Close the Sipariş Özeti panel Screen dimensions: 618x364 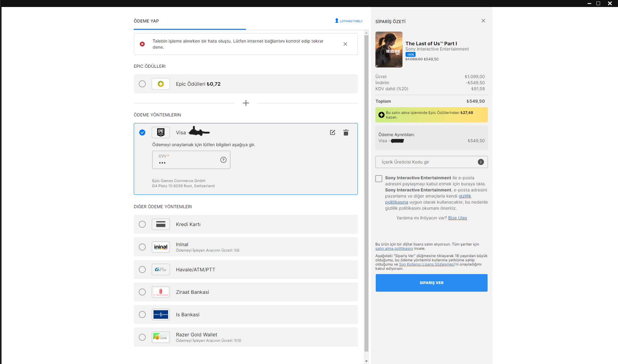(483, 21)
